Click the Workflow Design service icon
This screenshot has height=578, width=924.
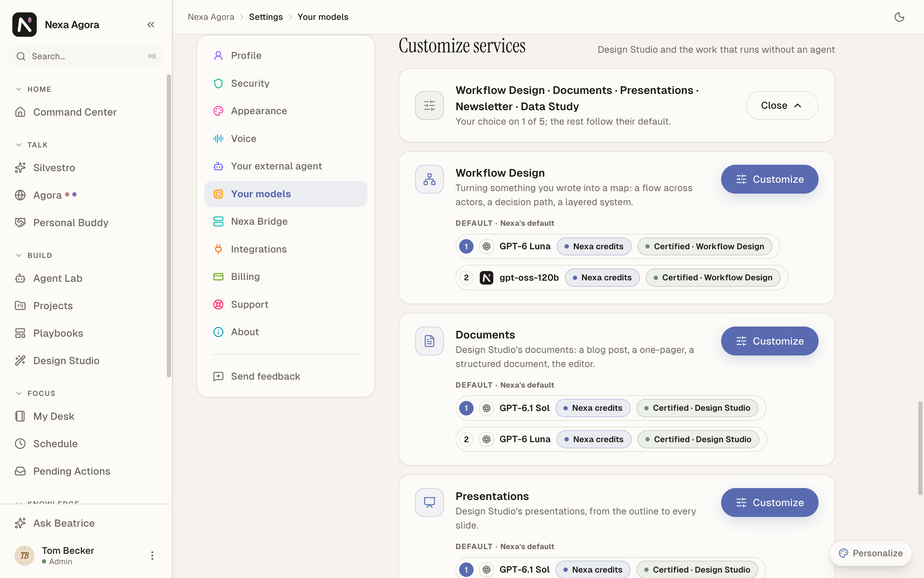[x=429, y=179]
